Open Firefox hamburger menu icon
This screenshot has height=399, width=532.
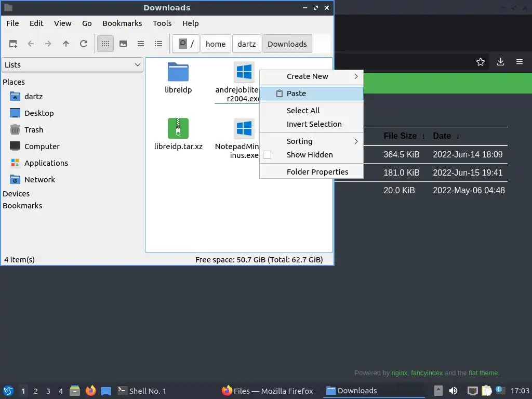coord(520,62)
